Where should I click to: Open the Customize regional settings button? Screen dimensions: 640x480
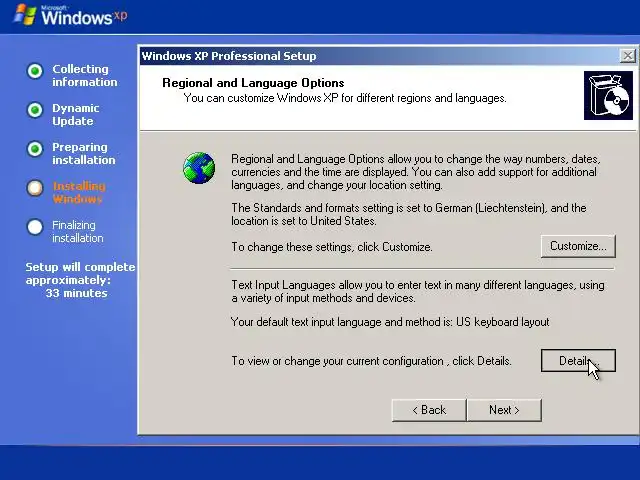tap(578, 246)
